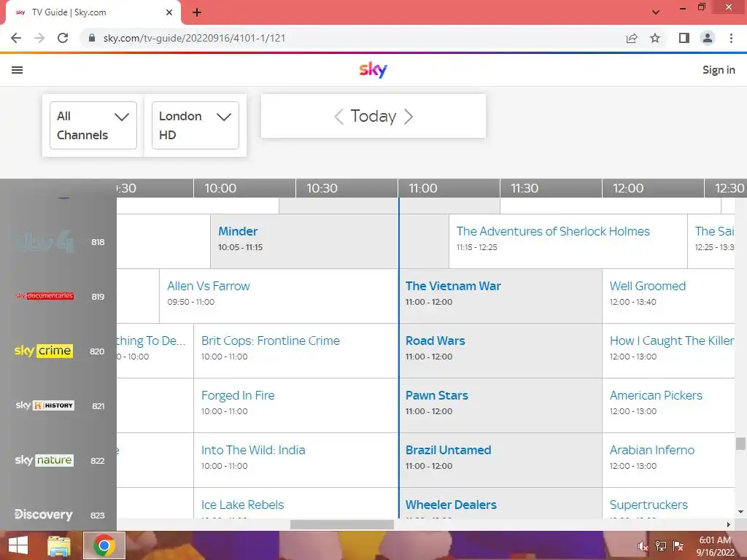This screenshot has width=747, height=560.
Task: Click the address bar URL
Action: (194, 38)
